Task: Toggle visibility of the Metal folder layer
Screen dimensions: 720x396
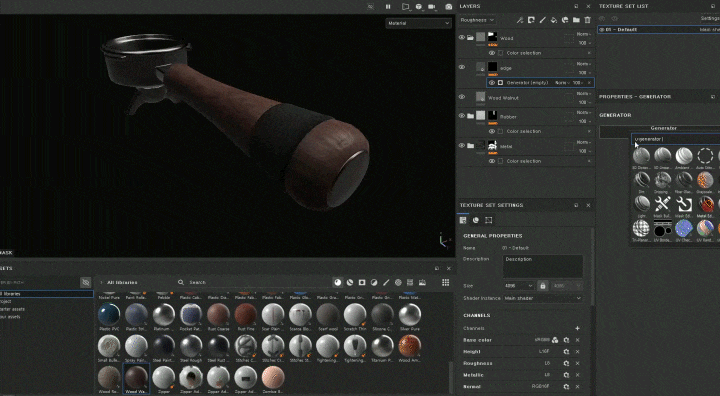Action: [x=462, y=146]
